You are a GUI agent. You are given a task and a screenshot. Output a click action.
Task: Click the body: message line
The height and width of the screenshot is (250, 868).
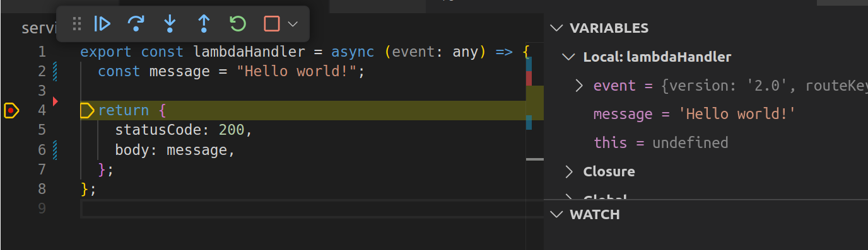click(175, 150)
